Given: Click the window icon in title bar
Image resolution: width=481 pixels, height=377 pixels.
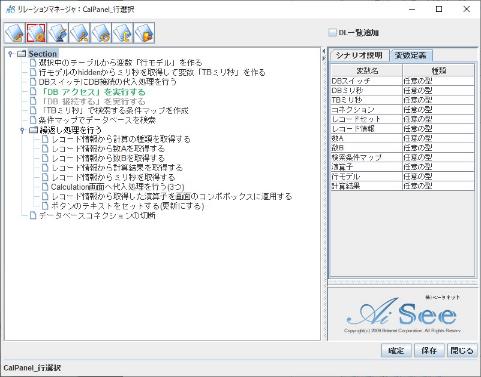Looking at the screenshot, I should pyautogui.click(x=10, y=9).
